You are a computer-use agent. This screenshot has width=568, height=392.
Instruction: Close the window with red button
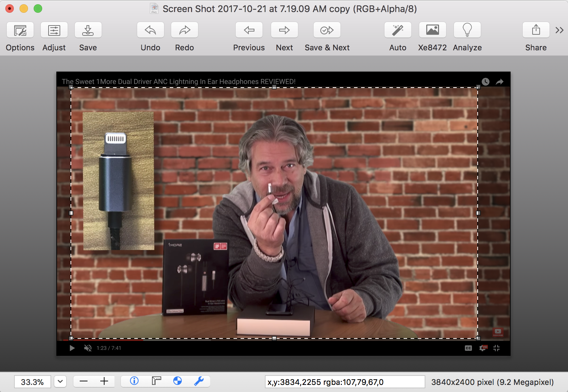[10, 9]
